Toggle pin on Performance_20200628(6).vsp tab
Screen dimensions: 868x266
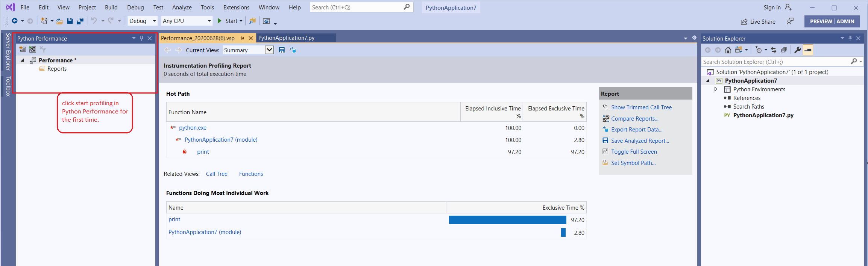pos(242,38)
